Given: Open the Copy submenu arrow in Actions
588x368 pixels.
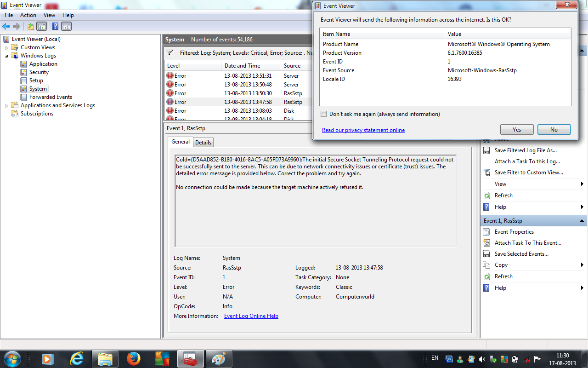Looking at the screenshot, I should [582, 265].
